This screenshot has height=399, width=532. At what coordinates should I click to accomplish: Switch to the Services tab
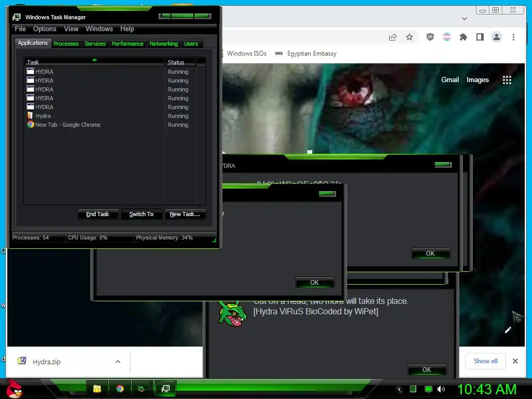coord(95,44)
